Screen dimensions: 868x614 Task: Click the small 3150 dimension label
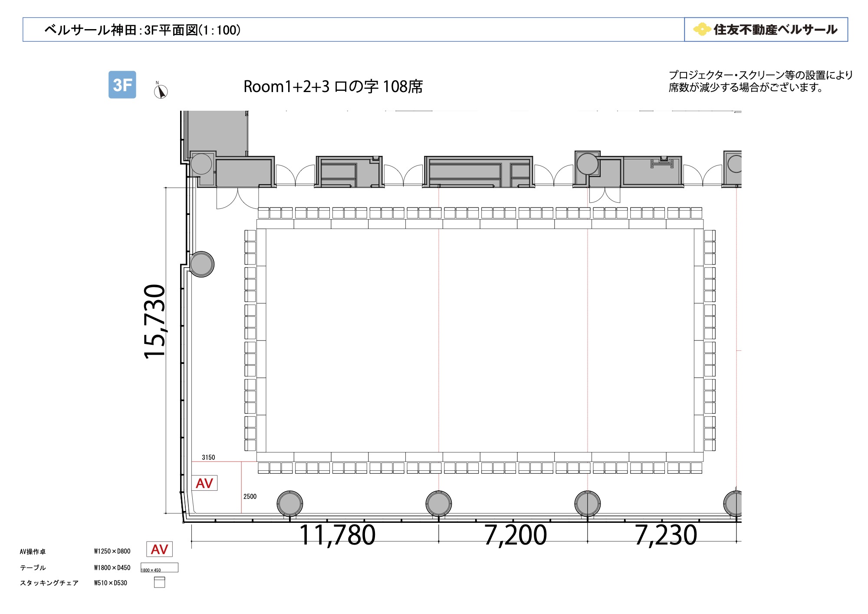coord(208,457)
